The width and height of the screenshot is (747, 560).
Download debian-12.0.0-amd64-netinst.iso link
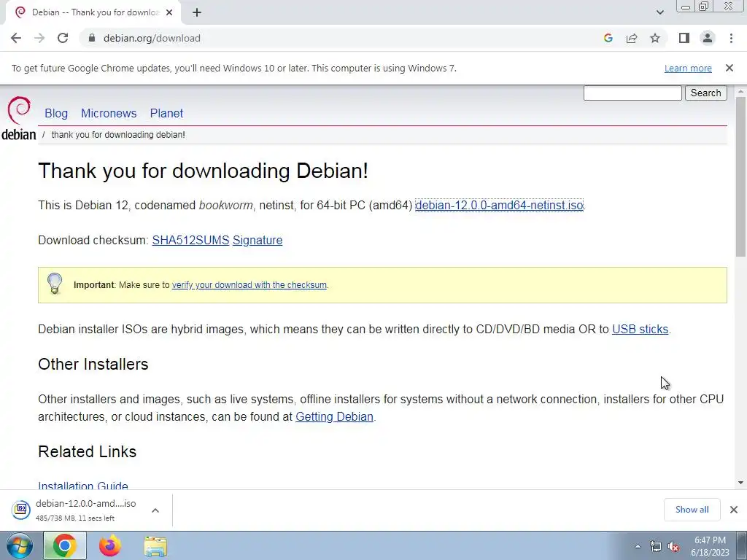pos(499,205)
